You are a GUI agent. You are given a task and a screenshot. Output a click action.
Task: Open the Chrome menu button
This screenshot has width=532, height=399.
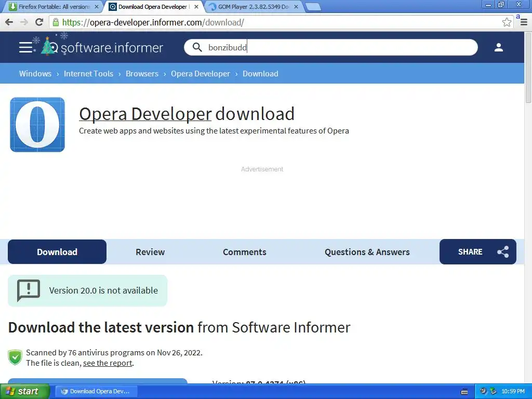pos(524,22)
